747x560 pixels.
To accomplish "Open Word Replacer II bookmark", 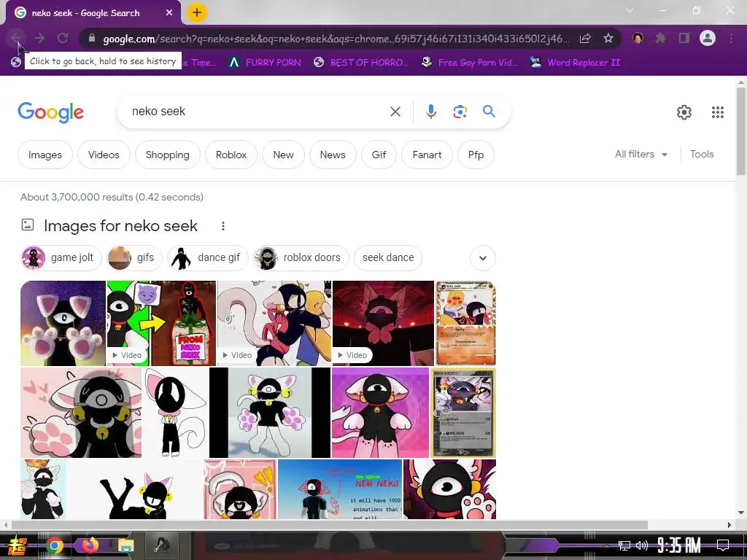I will pyautogui.click(x=575, y=63).
